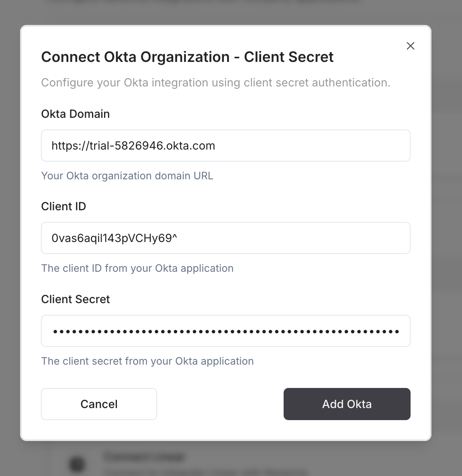462x476 pixels.
Task: Click the Client ID field label
Action: point(64,206)
